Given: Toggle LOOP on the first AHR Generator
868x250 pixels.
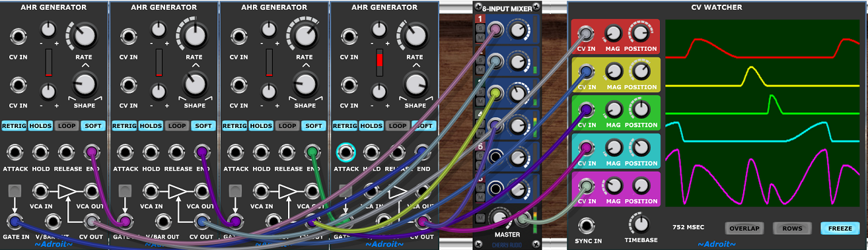Looking at the screenshot, I should point(66,125).
